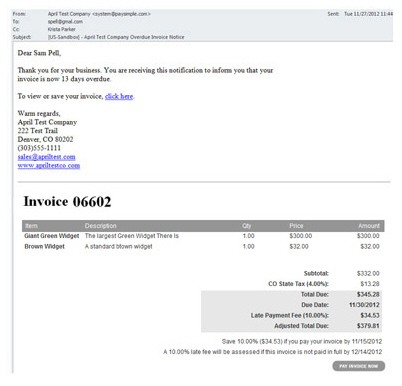This screenshot has width=402, height=386.
Task: Click the phone number (303)555-1111
Action: point(39,148)
